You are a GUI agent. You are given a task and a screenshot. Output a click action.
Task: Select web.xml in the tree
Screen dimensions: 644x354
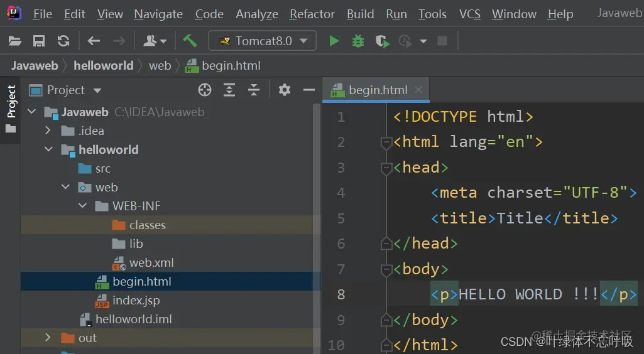pos(143,262)
